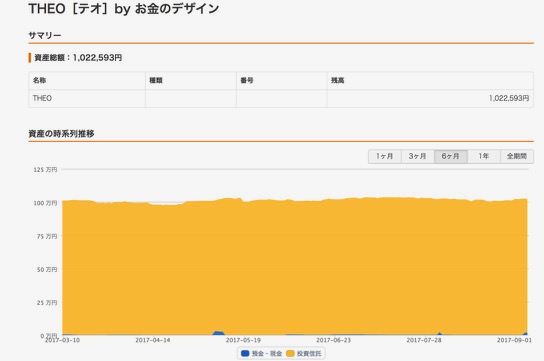Screen dimensions: 544x361
Task: Click the 2017-04-14 axis date label
Action: [153, 340]
